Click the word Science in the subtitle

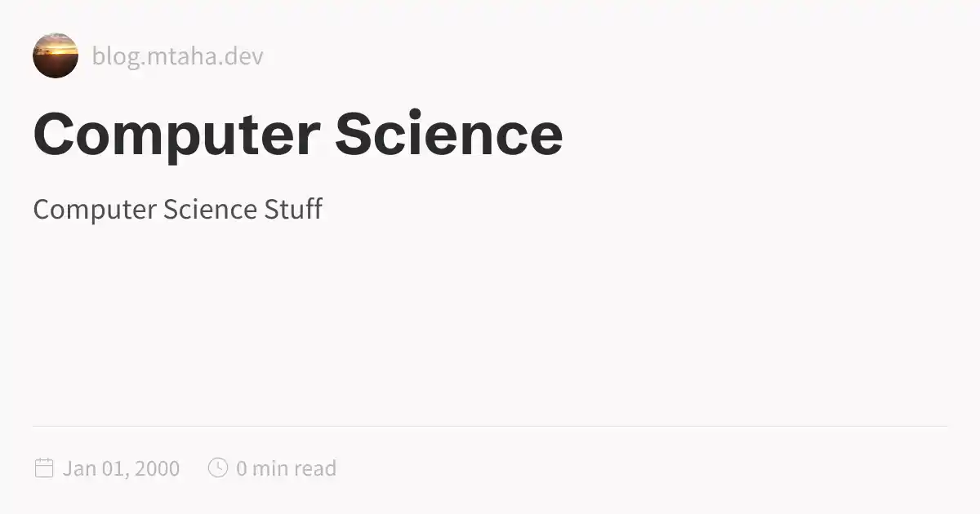click(x=209, y=210)
